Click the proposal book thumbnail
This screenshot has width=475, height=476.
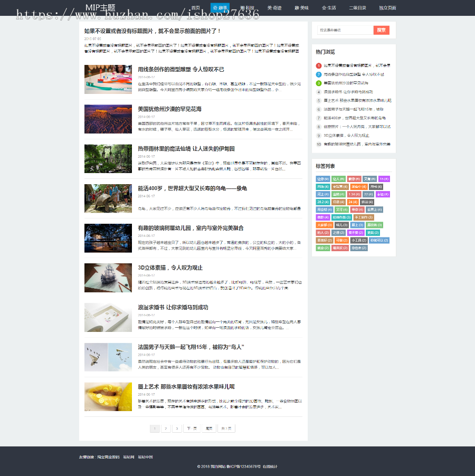tap(108, 317)
